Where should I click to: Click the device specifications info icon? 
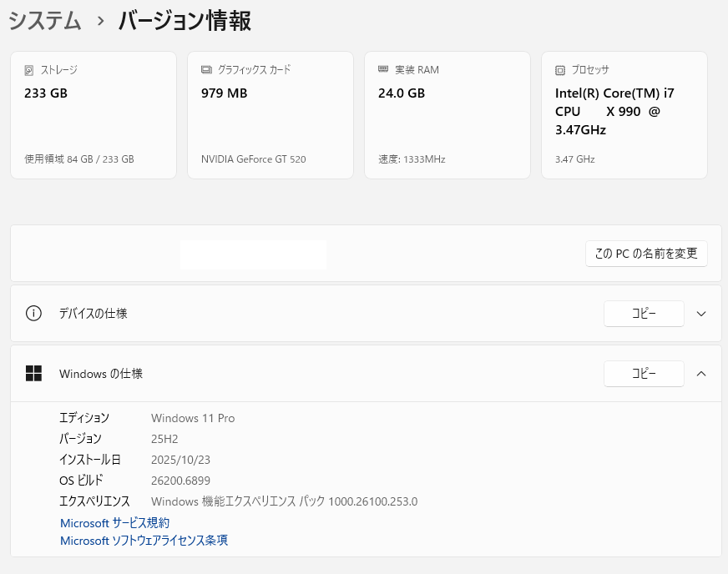tap(33, 314)
